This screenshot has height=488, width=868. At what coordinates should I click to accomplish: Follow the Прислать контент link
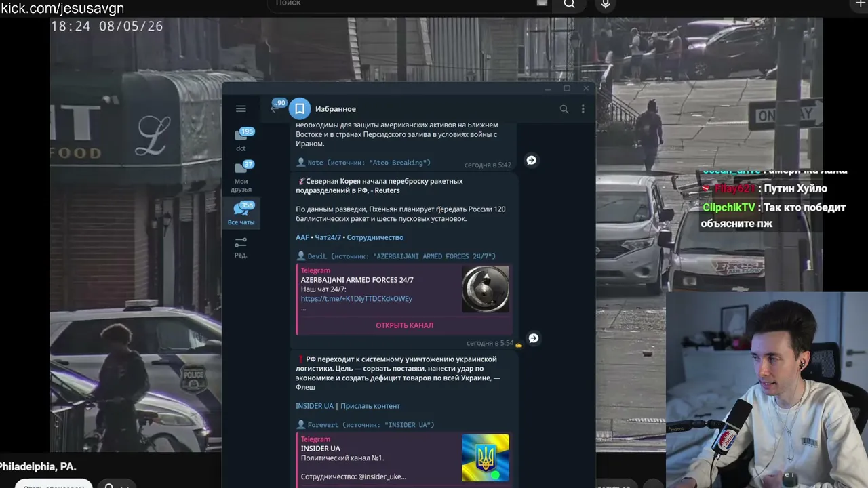(x=370, y=406)
